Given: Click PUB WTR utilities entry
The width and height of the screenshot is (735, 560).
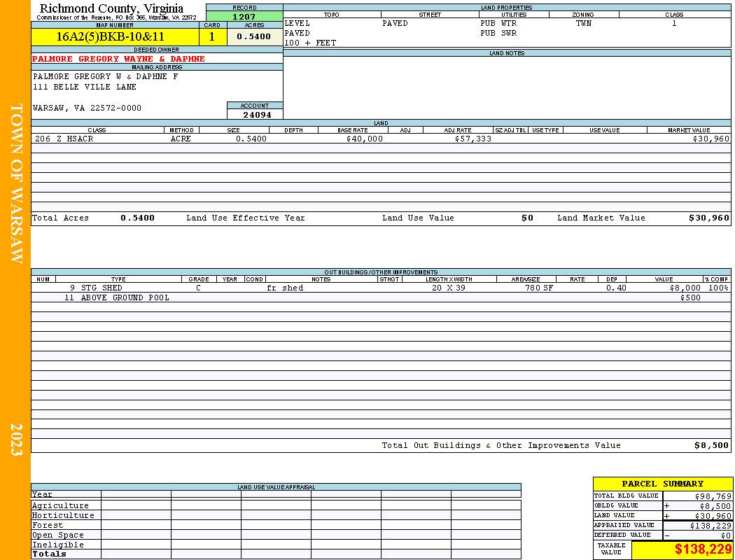Looking at the screenshot, I should [498, 23].
